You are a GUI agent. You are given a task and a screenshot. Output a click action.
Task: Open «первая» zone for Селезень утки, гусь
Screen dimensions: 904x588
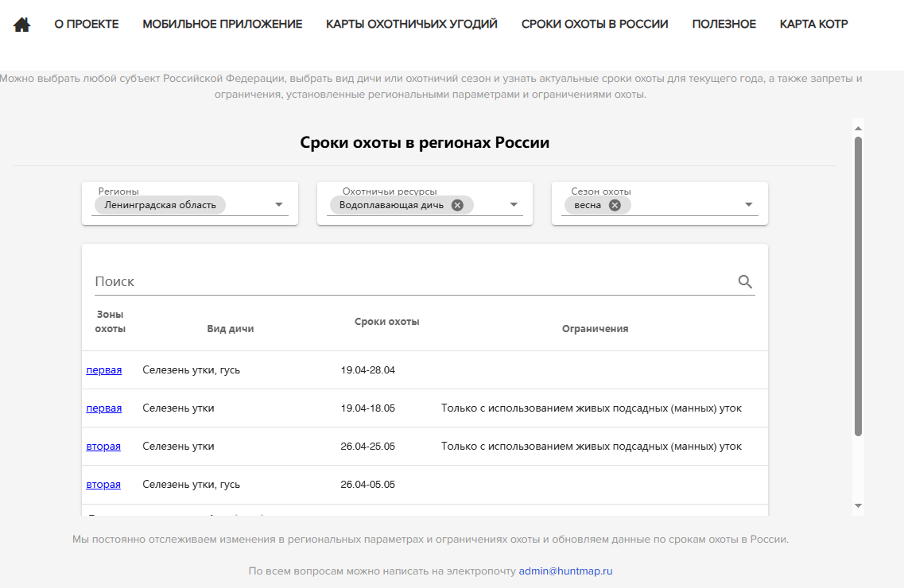tap(103, 369)
